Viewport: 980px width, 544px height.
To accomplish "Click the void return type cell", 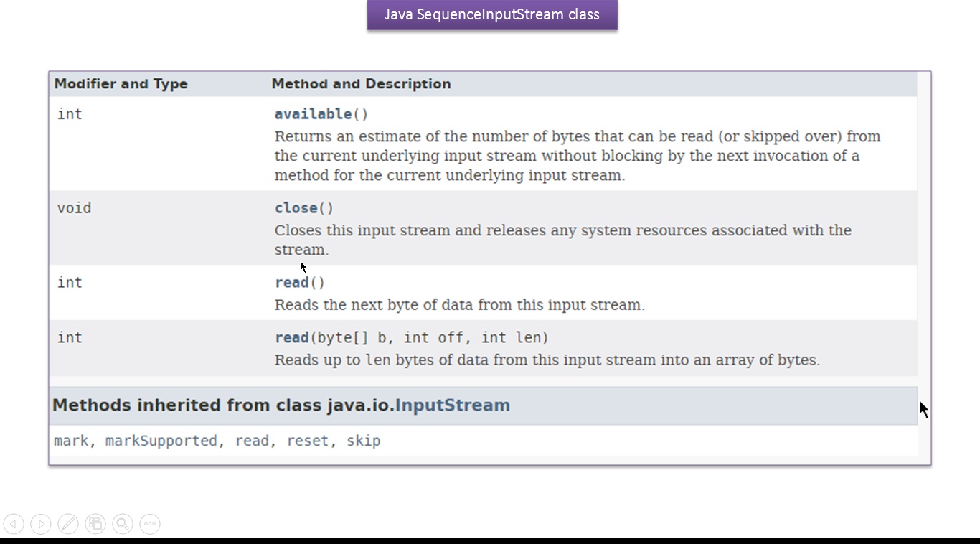I will 74,208.
